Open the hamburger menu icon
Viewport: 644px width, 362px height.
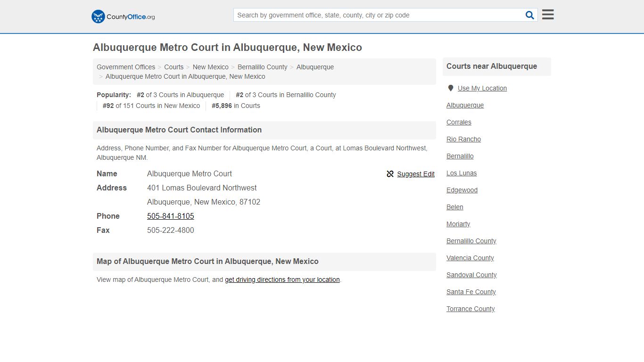point(548,15)
